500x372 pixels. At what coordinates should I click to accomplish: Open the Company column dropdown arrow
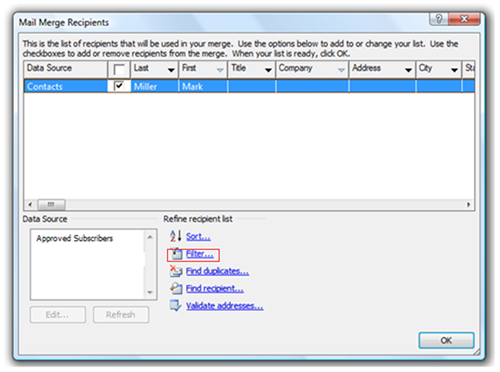tap(341, 70)
